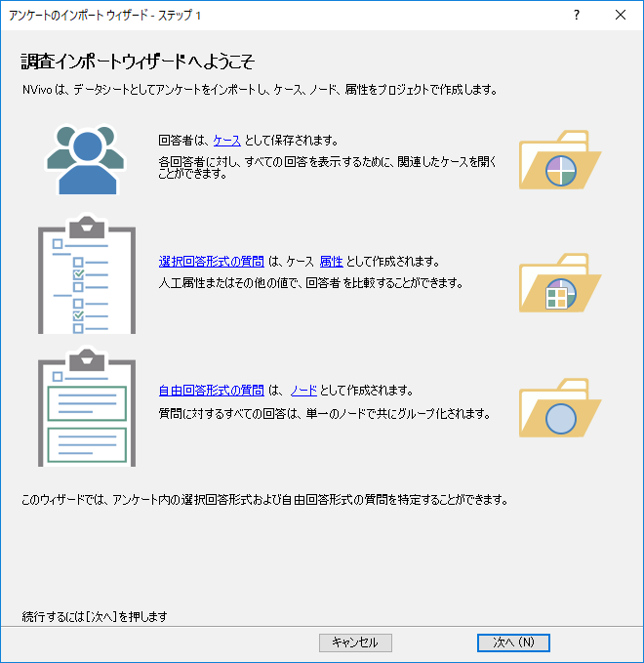Open help with the question mark button

pos(577,15)
